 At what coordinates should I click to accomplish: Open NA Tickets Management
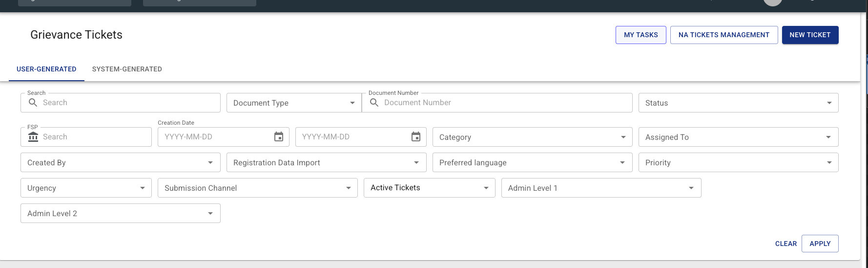[724, 35]
